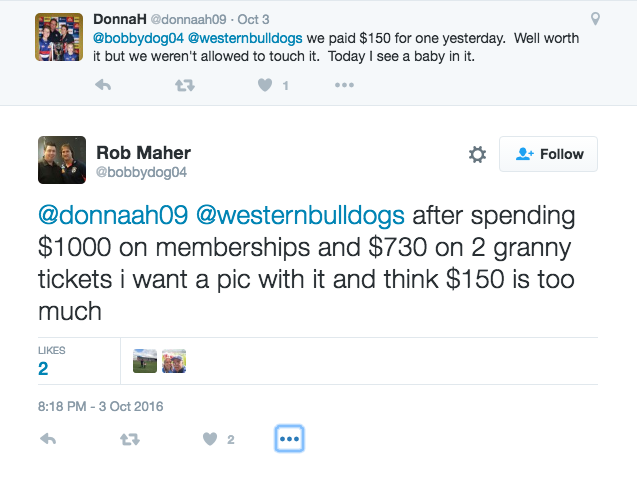View the 2 likes count

click(43, 368)
